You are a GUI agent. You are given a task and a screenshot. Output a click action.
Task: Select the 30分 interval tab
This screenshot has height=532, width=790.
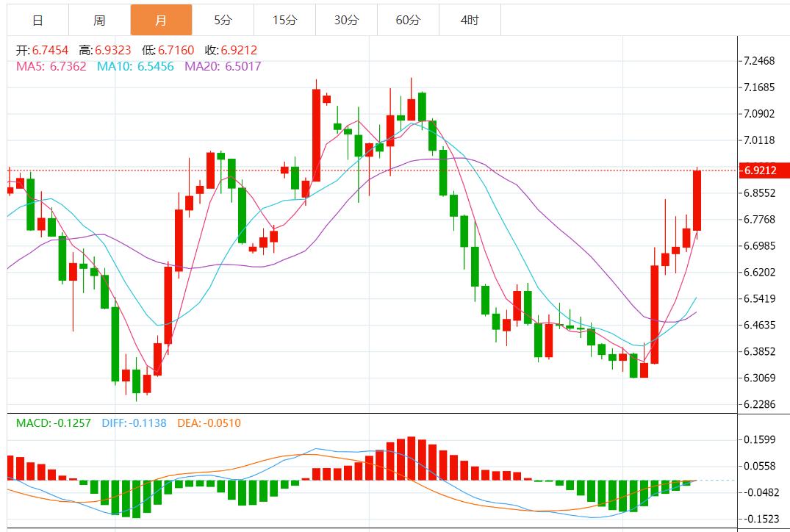(346, 20)
